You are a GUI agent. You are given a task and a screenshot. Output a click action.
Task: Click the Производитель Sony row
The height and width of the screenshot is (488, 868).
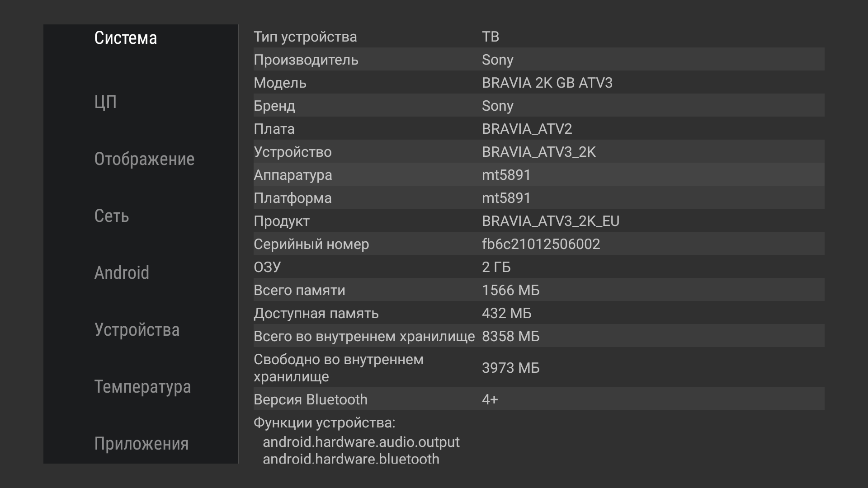coord(539,59)
